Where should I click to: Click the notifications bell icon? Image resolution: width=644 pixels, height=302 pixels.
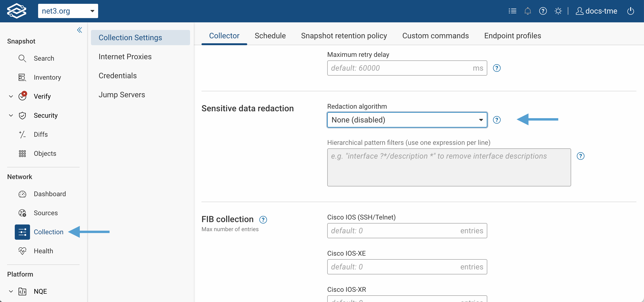pyautogui.click(x=528, y=11)
